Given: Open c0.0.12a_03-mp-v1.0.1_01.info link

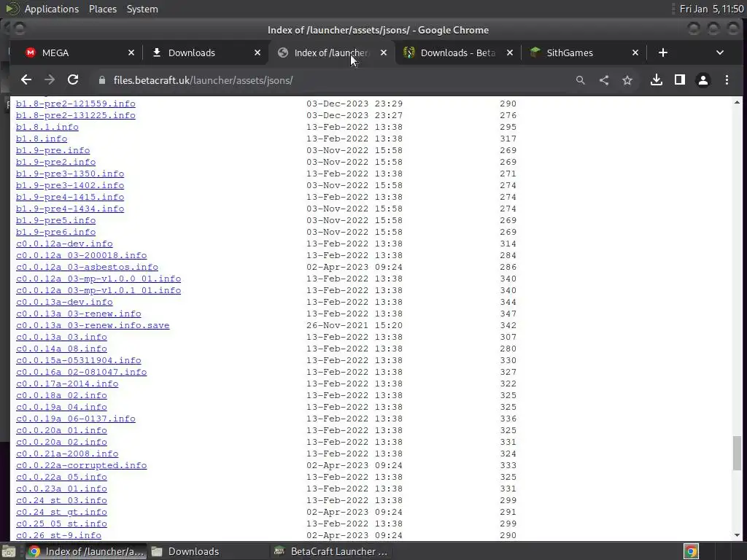Looking at the screenshot, I should pos(98,290).
